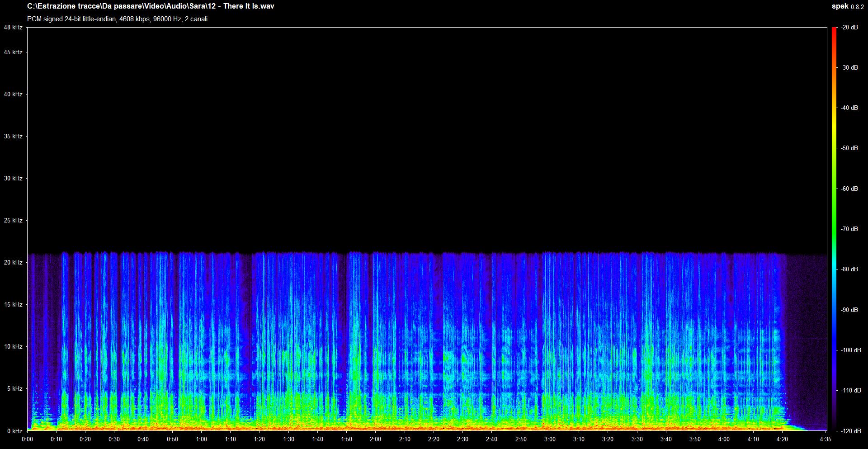Click the 4:35 end time label
The image size is (868, 449).
[x=826, y=440]
